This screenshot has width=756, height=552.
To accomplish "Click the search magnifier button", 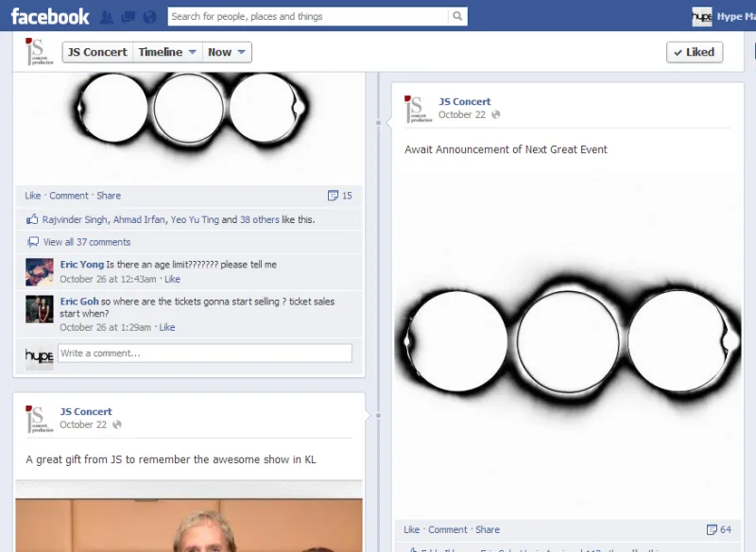I will point(457,16).
